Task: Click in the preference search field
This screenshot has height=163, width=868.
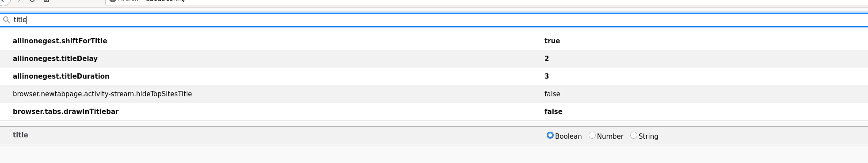Action: [434, 20]
